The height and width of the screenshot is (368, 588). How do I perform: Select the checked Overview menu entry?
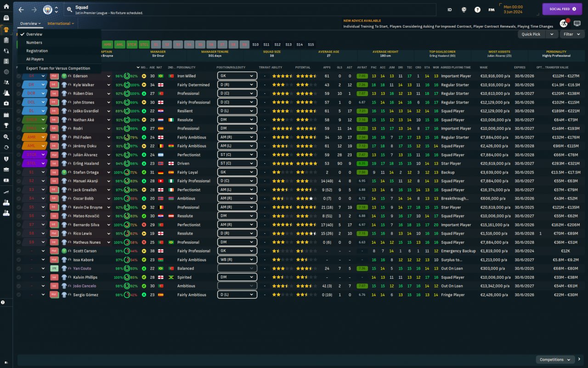pyautogui.click(x=59, y=34)
